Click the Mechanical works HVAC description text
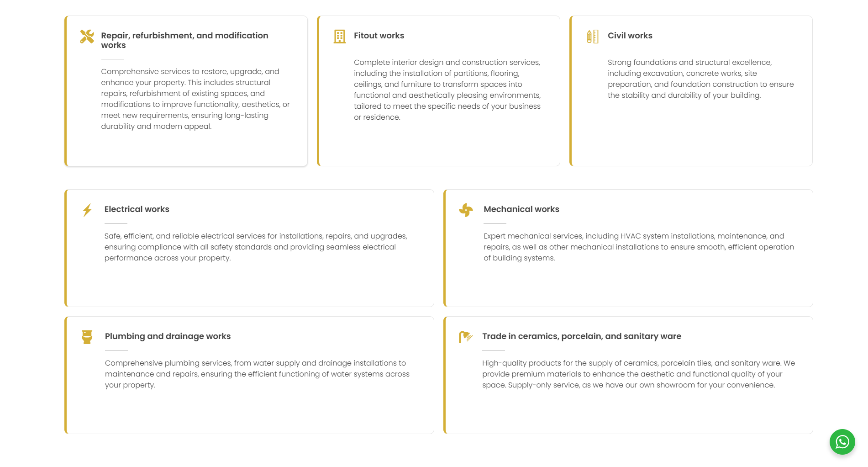 pyautogui.click(x=639, y=247)
